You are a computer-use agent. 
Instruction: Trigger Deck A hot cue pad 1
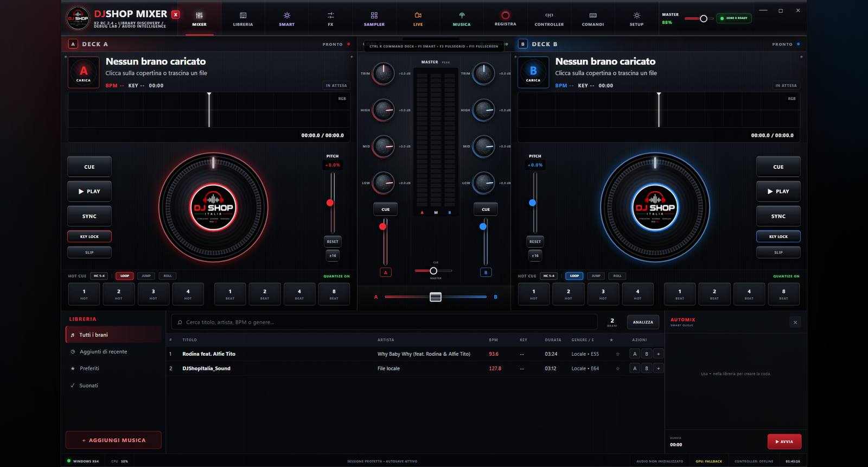pyautogui.click(x=84, y=294)
